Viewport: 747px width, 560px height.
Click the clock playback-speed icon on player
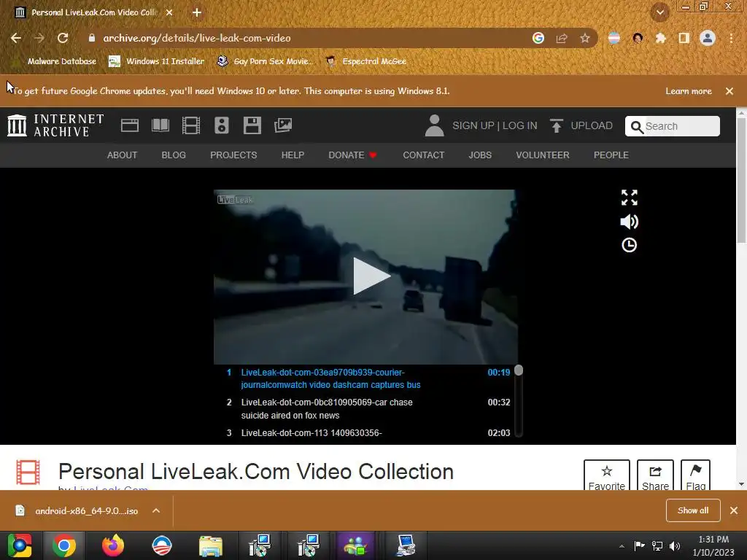point(630,245)
